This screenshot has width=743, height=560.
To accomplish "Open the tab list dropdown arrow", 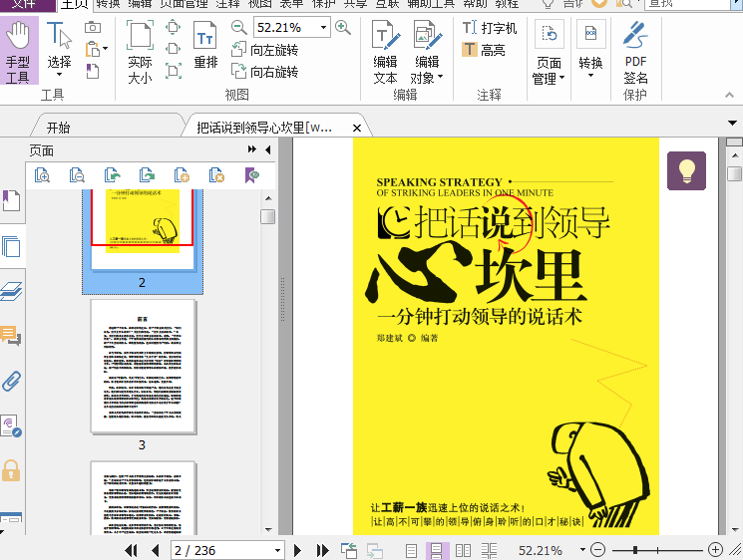I will (x=733, y=124).
